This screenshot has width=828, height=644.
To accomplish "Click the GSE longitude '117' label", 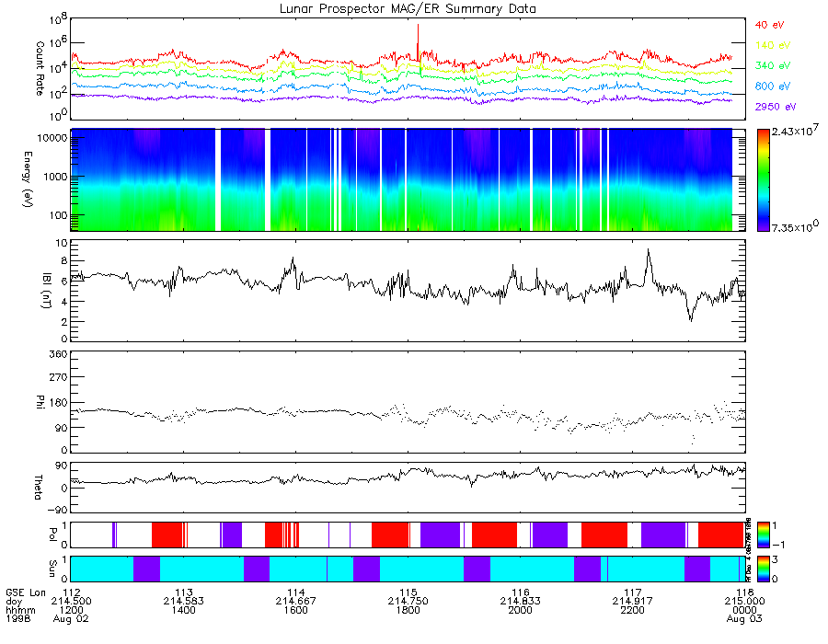I will click(x=633, y=592).
